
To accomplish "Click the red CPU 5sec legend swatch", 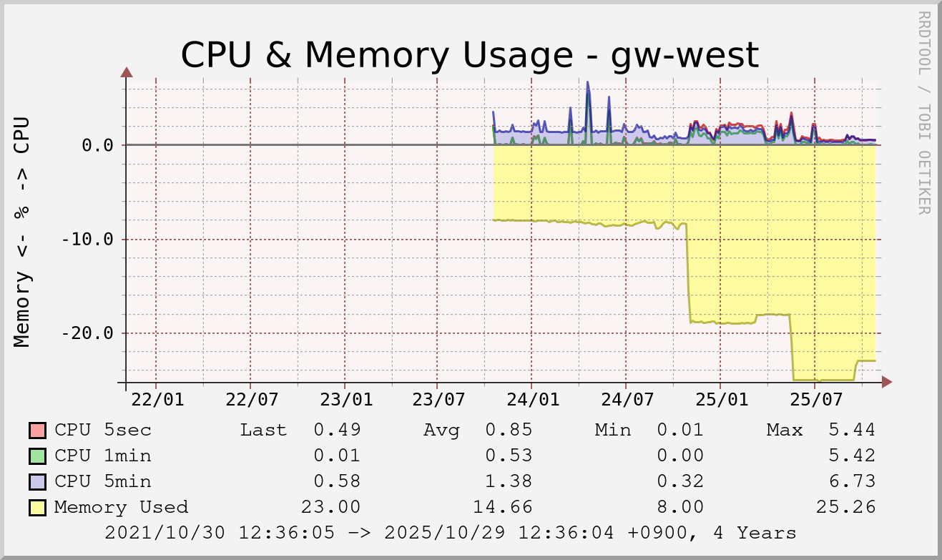I will pos(37,431).
